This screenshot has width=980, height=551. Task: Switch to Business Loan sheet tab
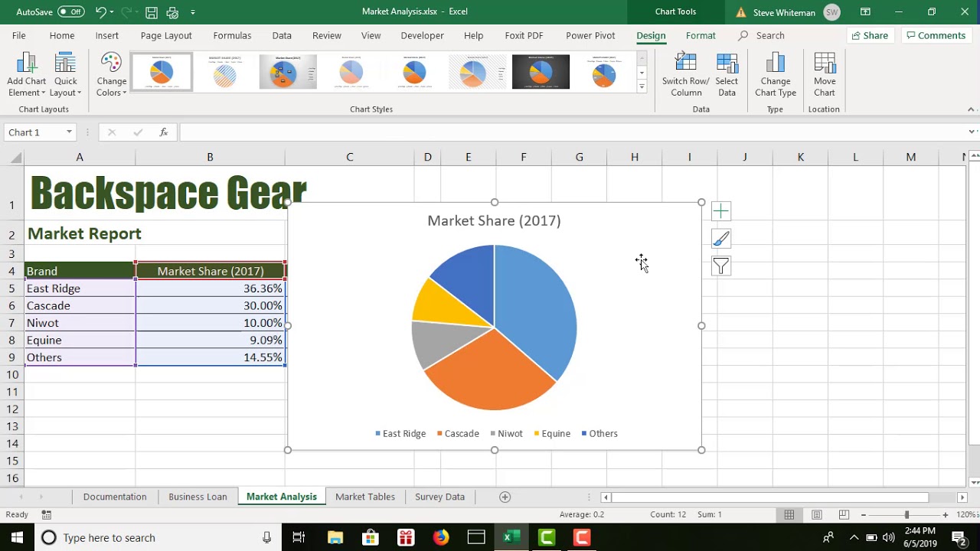tap(198, 497)
